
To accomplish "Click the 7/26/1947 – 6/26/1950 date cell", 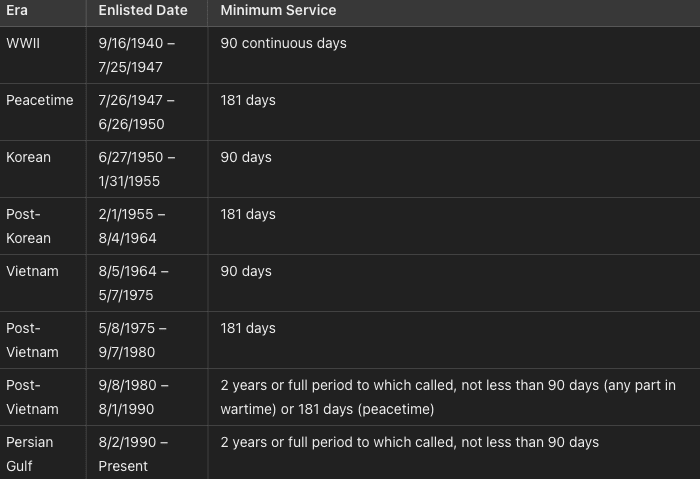I will 136,112.
